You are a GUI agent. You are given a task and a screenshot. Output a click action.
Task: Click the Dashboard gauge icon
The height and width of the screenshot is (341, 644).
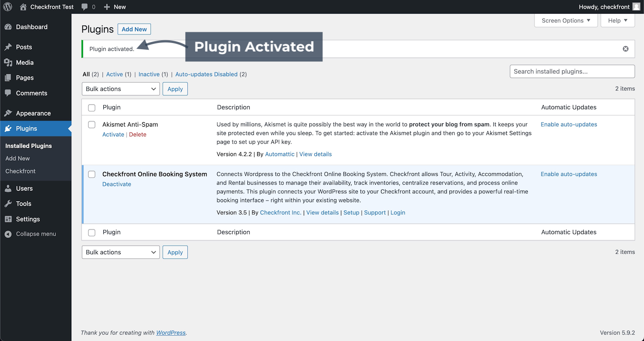8,27
